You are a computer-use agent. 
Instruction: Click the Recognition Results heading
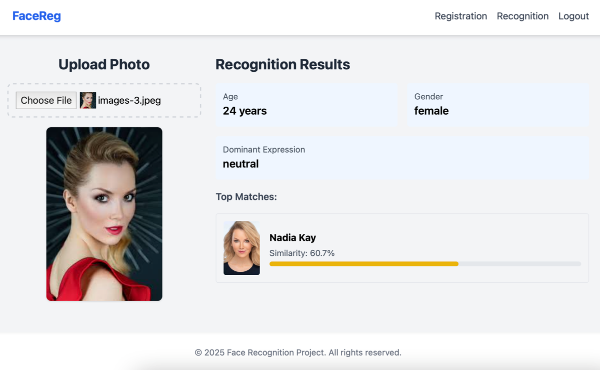[282, 64]
